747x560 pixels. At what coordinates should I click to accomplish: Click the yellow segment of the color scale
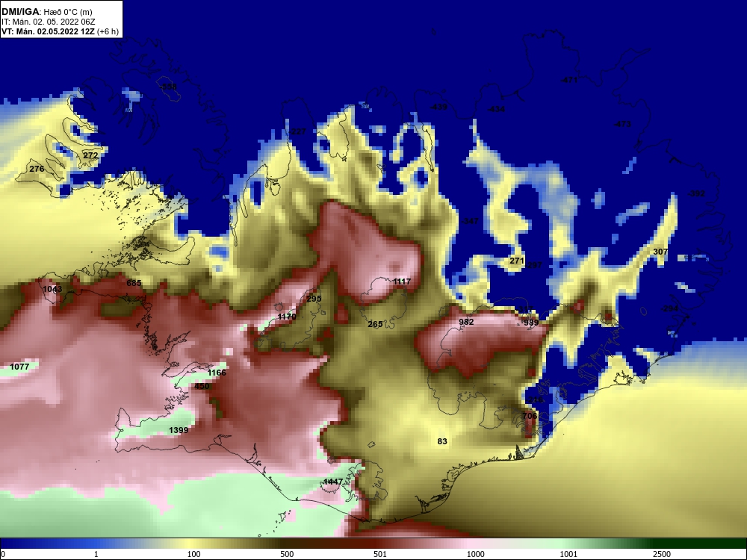190,544
